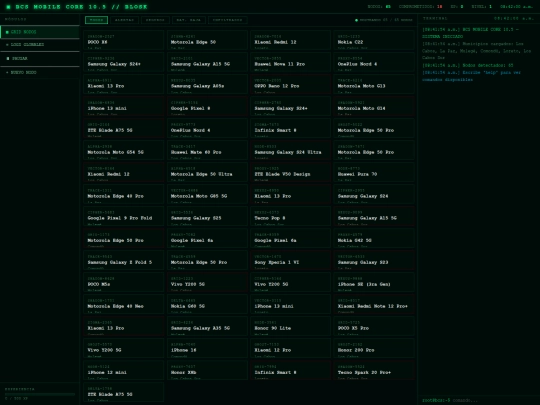This screenshot has height=405, width=540.
Task: Open the iPhone 12 mini card
Action: 124,371
